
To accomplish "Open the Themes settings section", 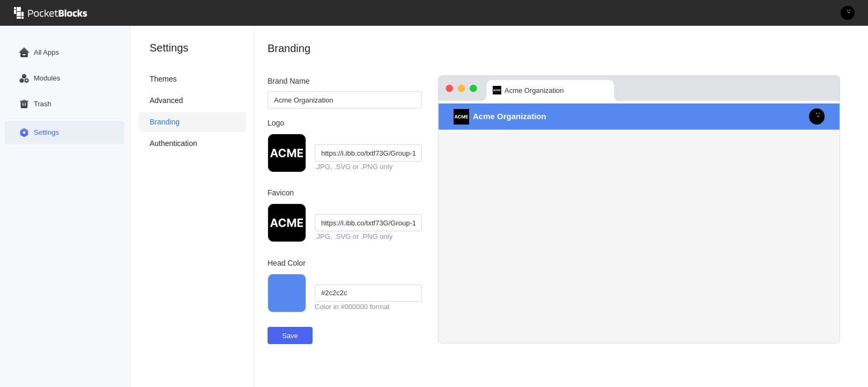I will [x=163, y=79].
